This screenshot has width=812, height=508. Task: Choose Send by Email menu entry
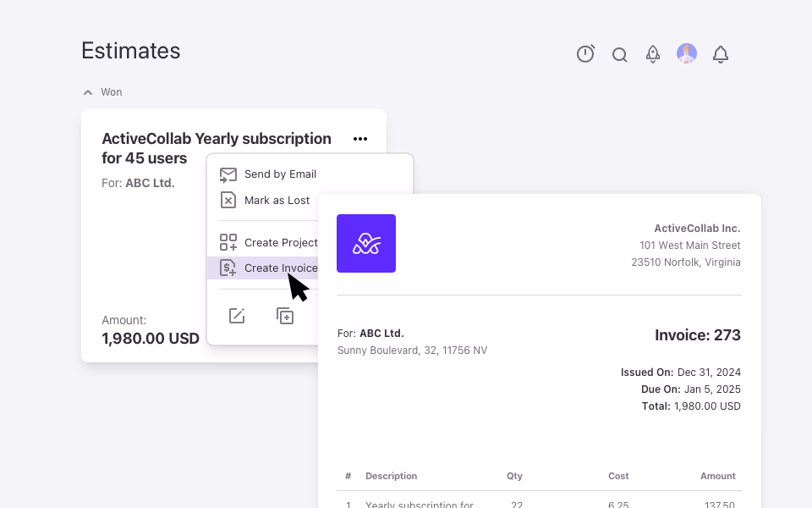click(x=280, y=174)
